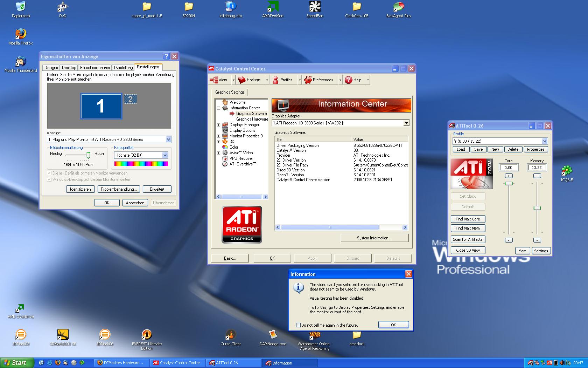Switch to the Darstellung tab
588x368 pixels.
[x=124, y=68]
